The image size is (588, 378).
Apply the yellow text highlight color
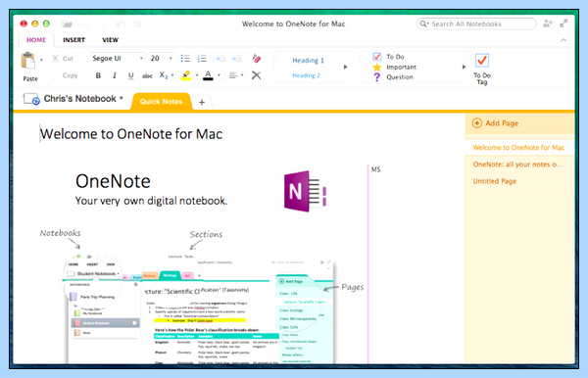click(186, 75)
